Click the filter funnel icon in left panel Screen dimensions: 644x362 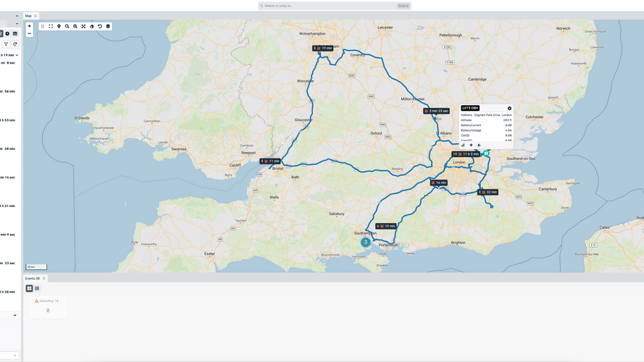click(x=7, y=44)
